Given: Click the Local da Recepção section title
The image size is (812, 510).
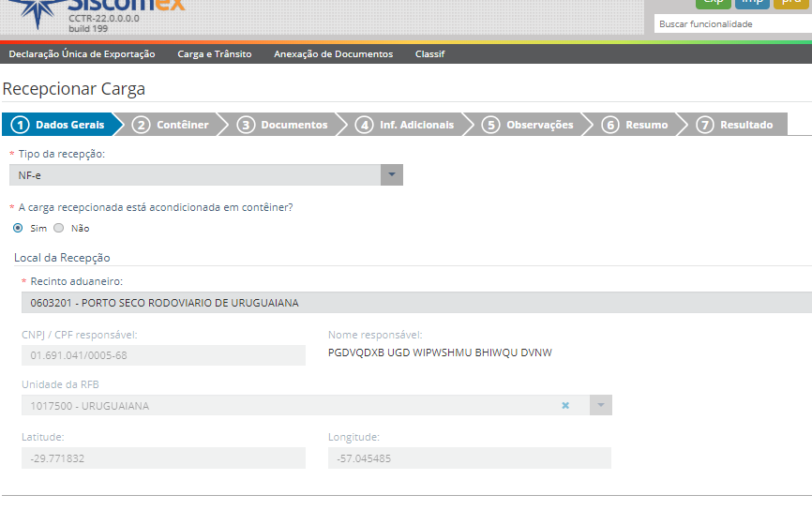Looking at the screenshot, I should (x=62, y=258).
